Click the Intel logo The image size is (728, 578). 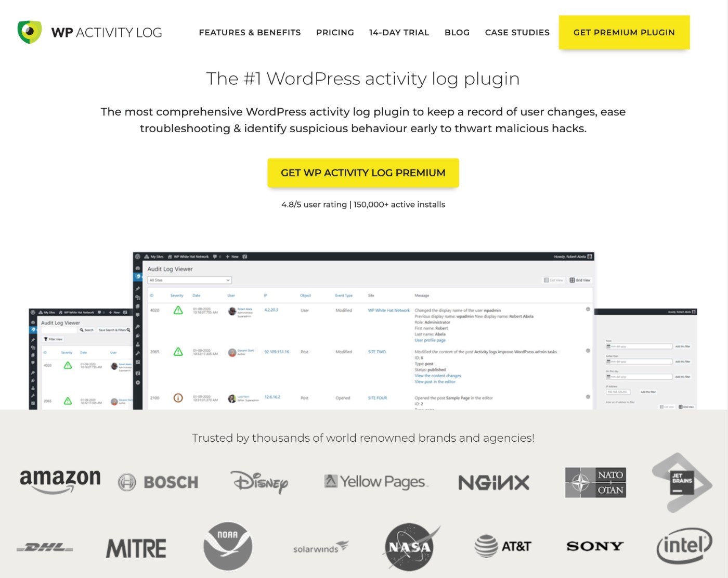684,546
